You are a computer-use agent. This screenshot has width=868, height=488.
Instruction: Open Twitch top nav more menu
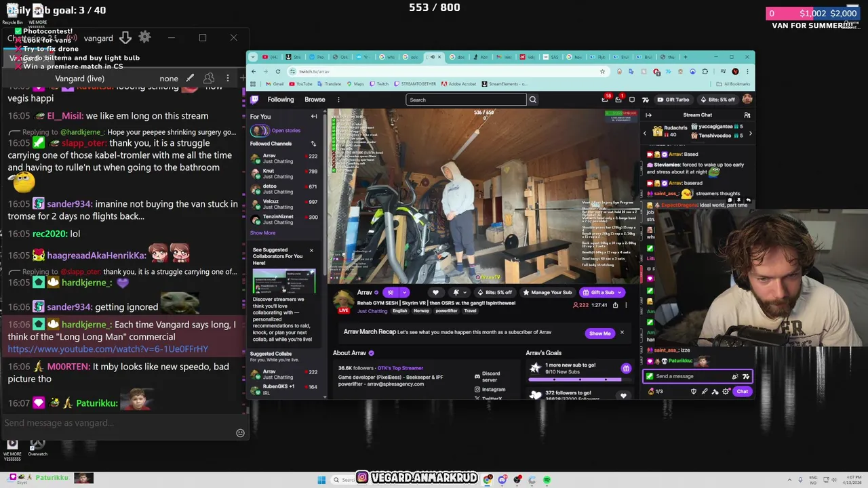[x=338, y=100]
